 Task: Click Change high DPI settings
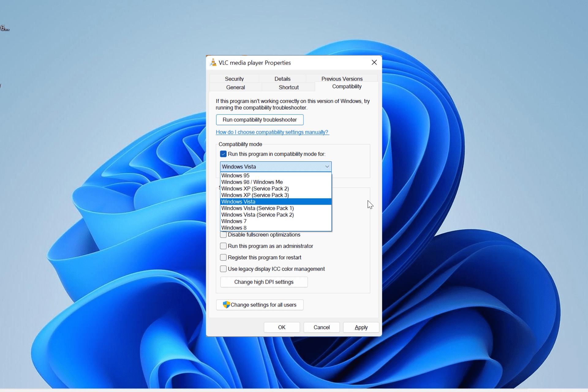(263, 282)
